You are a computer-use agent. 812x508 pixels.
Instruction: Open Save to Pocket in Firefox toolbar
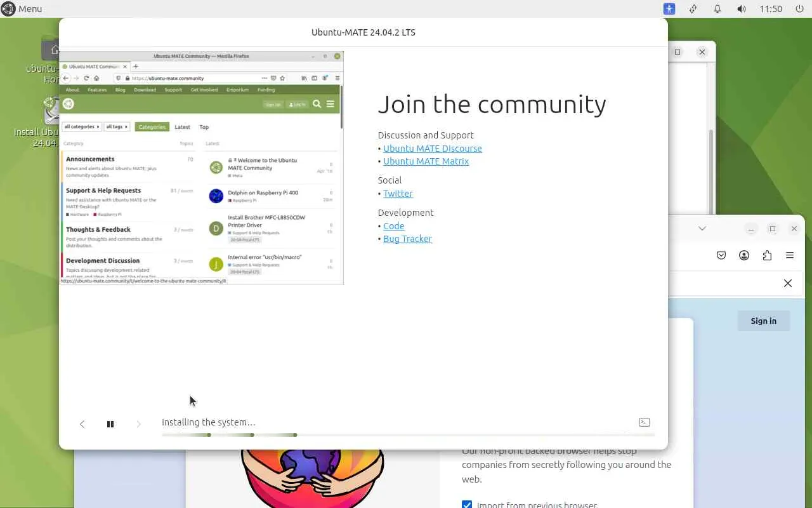coord(721,255)
